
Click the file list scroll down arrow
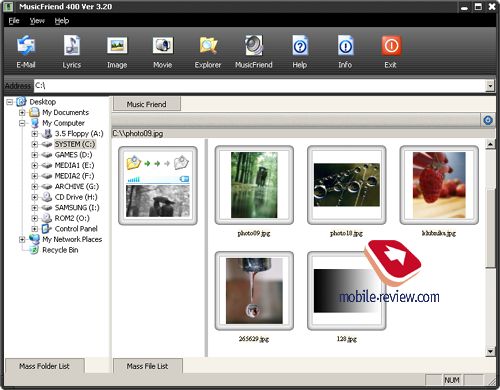tap(490, 351)
